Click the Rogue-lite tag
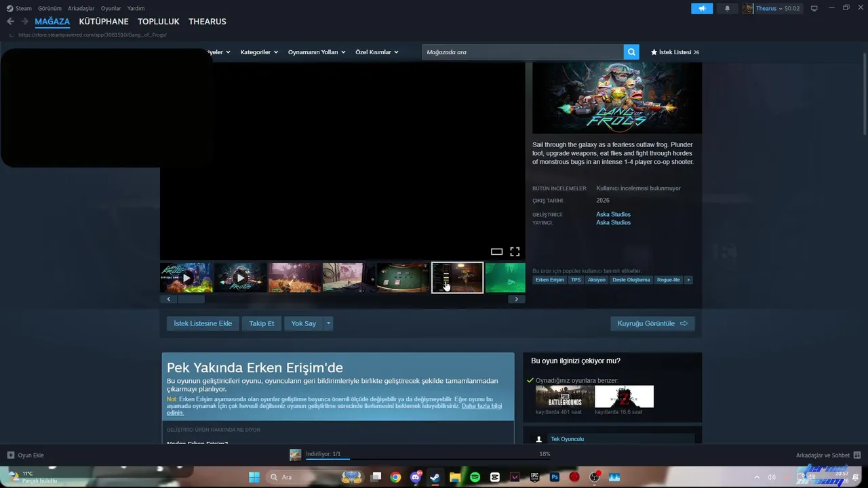Image resolution: width=868 pixels, height=488 pixels. click(668, 280)
